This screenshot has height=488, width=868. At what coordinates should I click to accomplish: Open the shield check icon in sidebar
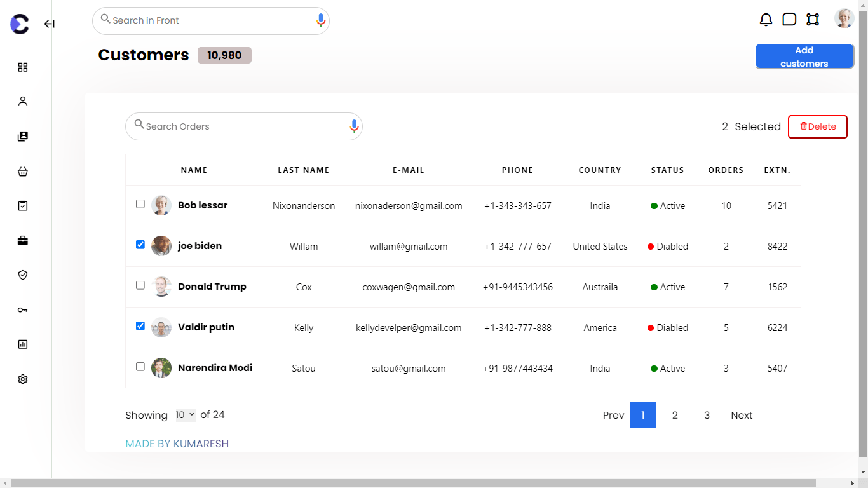click(23, 275)
